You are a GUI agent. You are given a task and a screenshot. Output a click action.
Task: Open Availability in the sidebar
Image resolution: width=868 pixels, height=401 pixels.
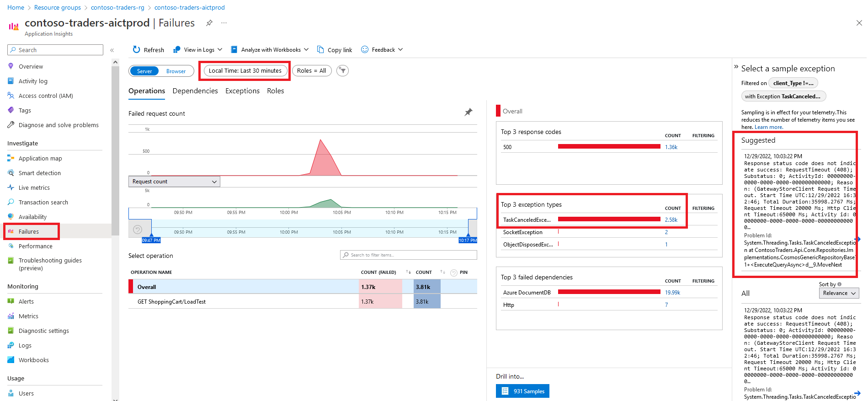click(x=32, y=217)
